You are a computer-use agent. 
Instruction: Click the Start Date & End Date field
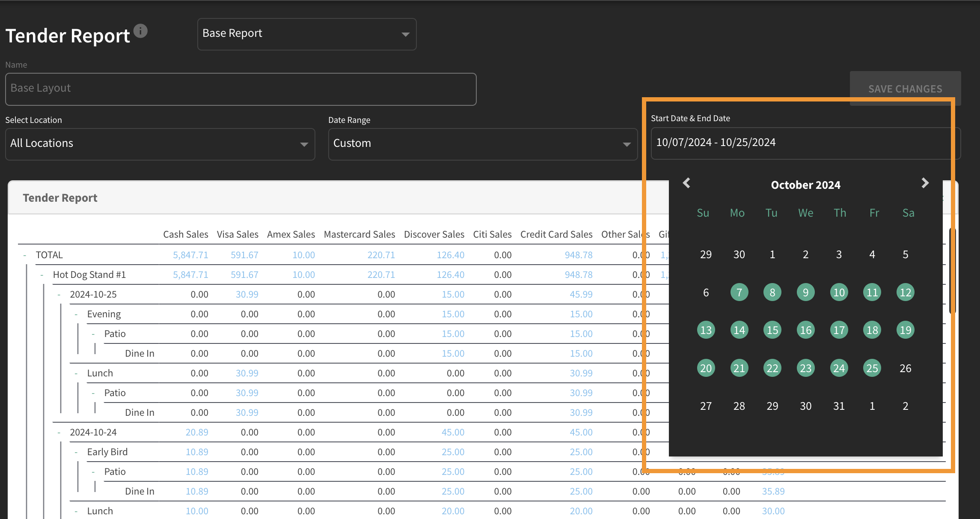805,143
